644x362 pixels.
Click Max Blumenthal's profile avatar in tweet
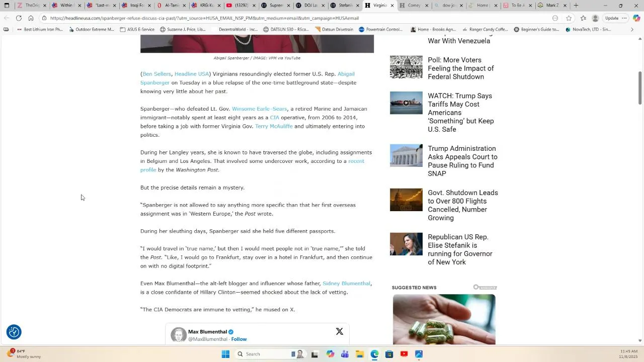179,335
